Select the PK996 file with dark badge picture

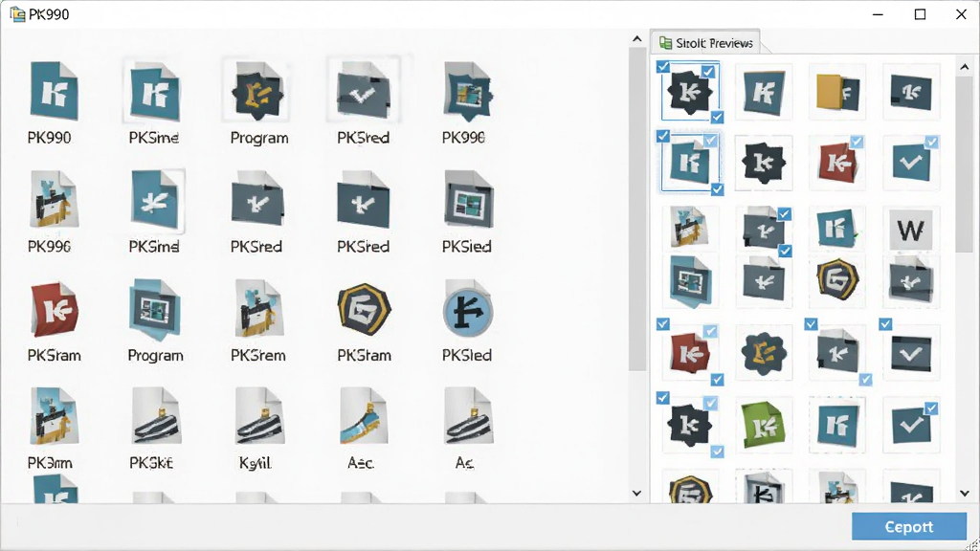(x=467, y=91)
